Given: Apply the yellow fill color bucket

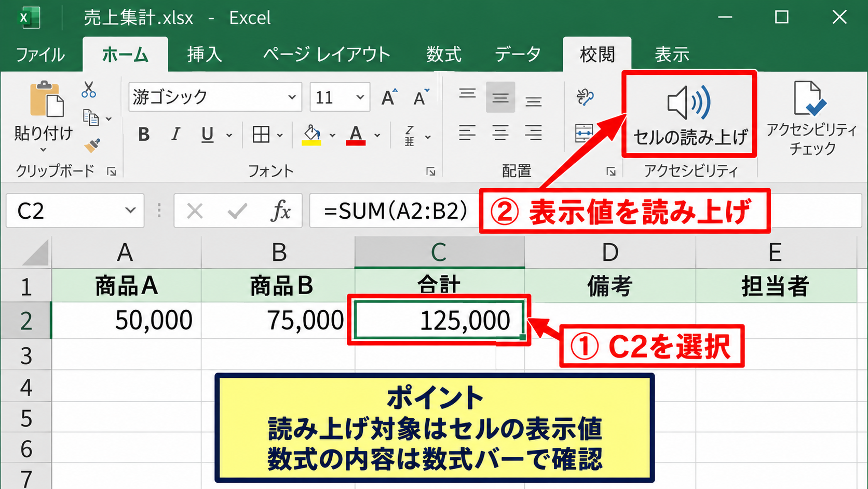Looking at the screenshot, I should [311, 135].
